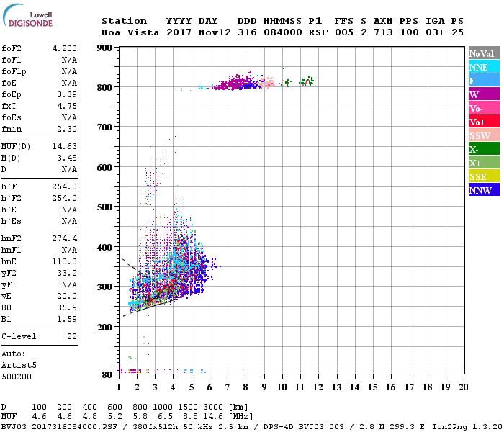Click the B1 value 1.59
This screenshot has height=432, width=504.
tap(67, 320)
